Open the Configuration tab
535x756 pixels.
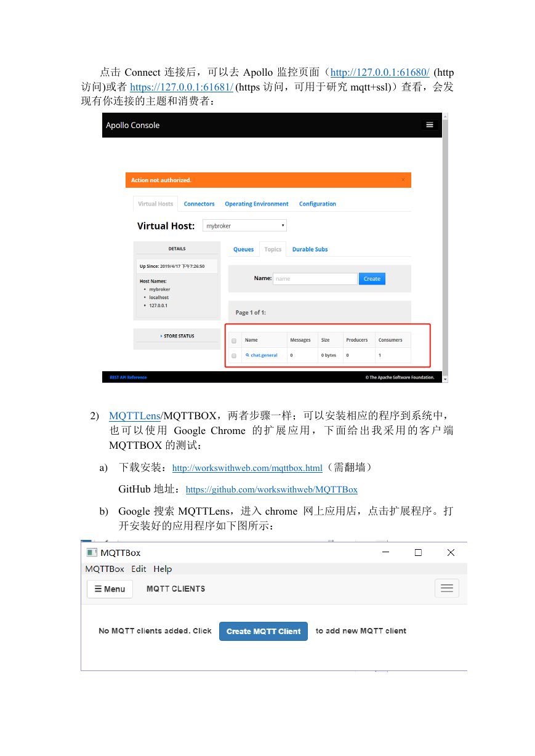(318, 204)
